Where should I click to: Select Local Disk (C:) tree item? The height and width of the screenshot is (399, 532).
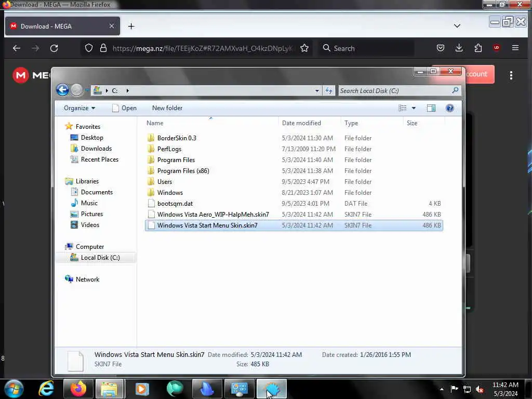click(x=96, y=258)
